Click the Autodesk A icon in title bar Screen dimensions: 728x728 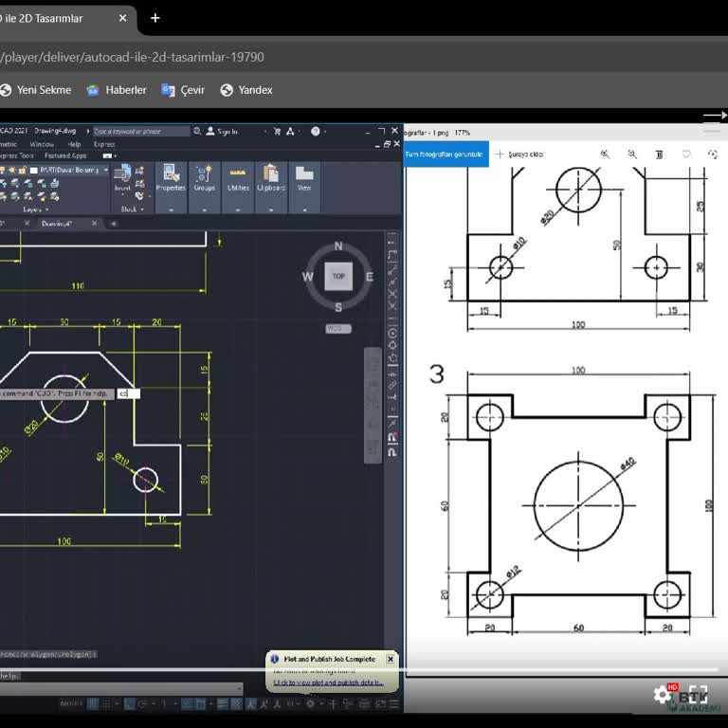(290, 132)
